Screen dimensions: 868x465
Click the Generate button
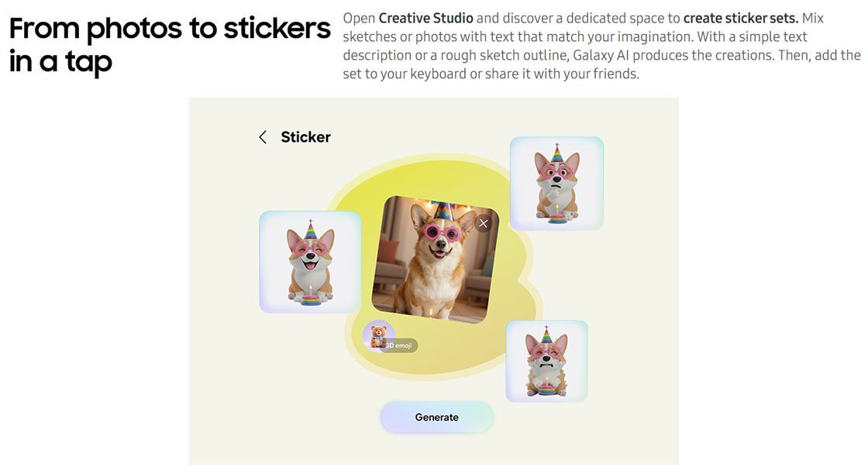[x=437, y=418]
